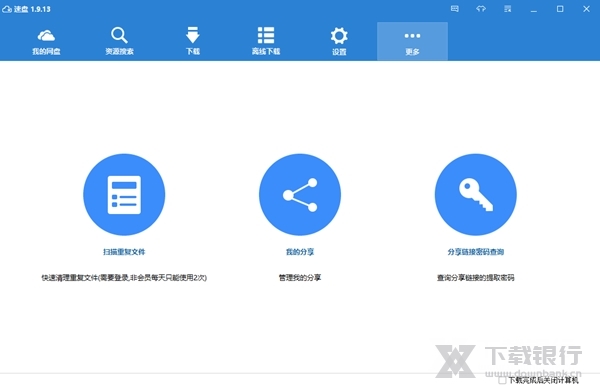Screen dimensions: 600x387
Task: Select the 更多 more tab
Action: click(412, 41)
